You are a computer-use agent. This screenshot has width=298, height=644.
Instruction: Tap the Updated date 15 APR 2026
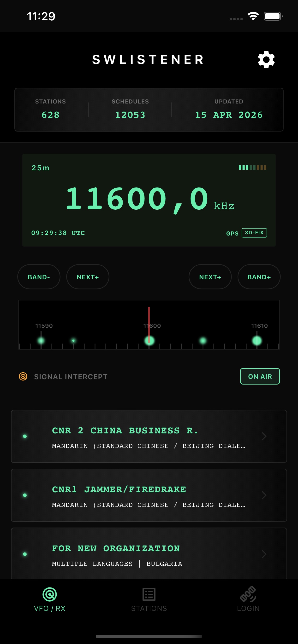point(229,115)
